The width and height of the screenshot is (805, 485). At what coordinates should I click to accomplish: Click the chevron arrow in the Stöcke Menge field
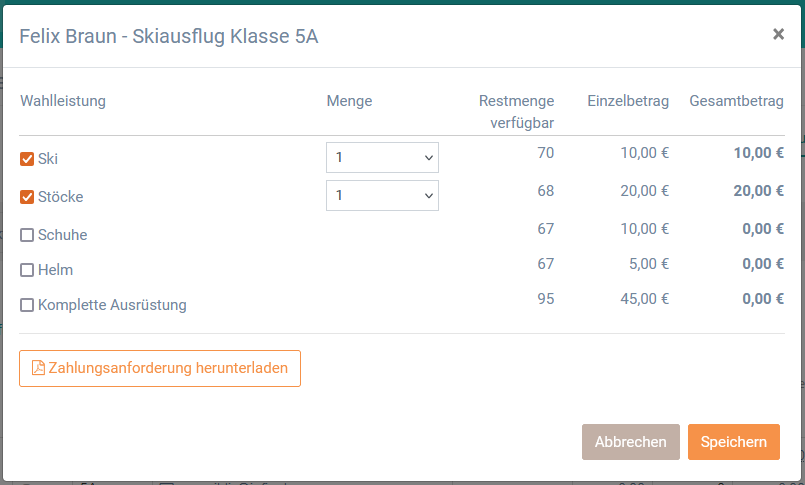pyautogui.click(x=429, y=196)
